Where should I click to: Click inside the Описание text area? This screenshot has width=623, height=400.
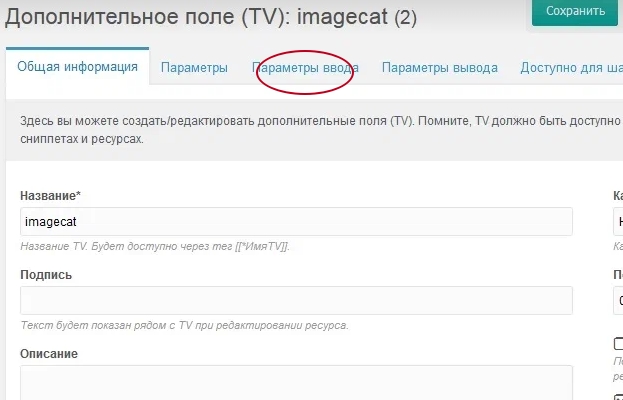pyautogui.click(x=296, y=382)
